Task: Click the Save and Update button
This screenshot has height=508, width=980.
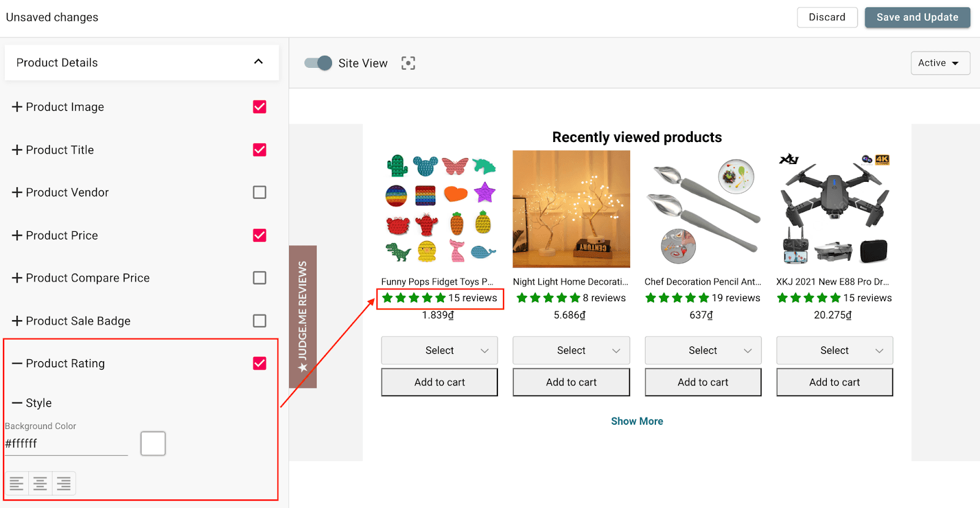Action: [x=917, y=17]
